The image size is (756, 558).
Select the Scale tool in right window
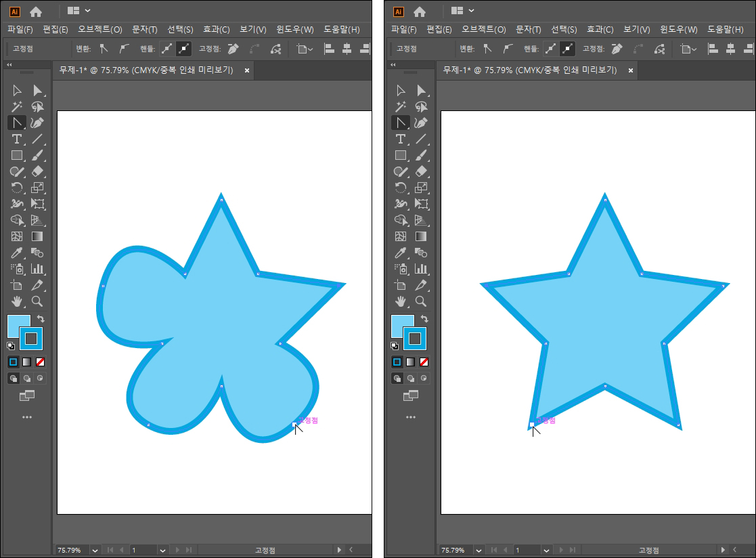tap(421, 188)
